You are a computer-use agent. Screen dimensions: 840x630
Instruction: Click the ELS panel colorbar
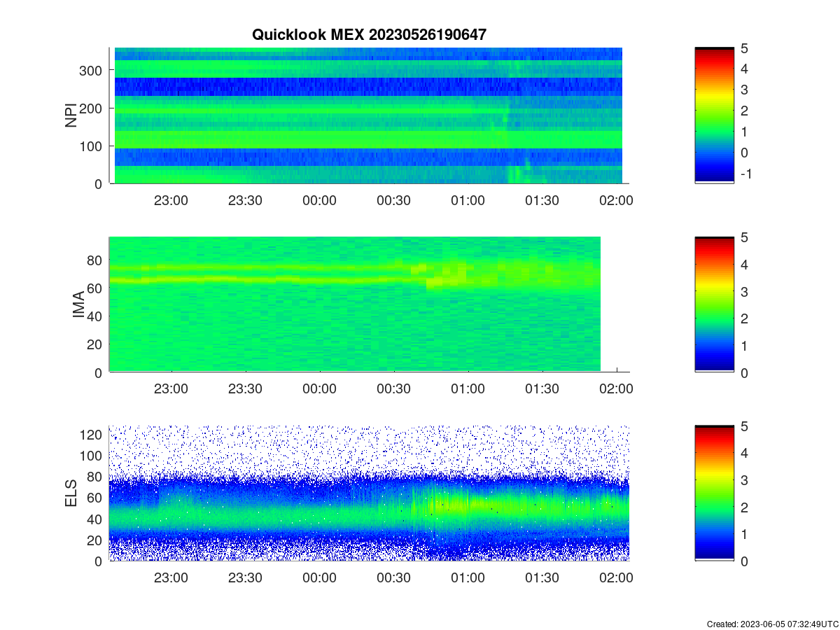click(714, 493)
